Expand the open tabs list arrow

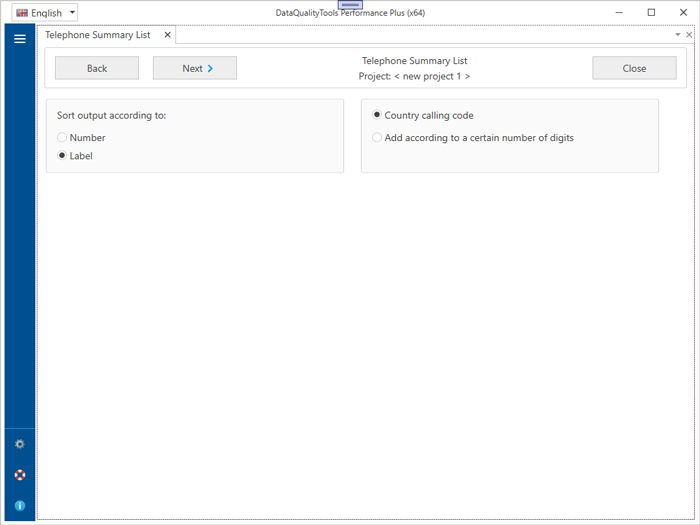(x=678, y=35)
